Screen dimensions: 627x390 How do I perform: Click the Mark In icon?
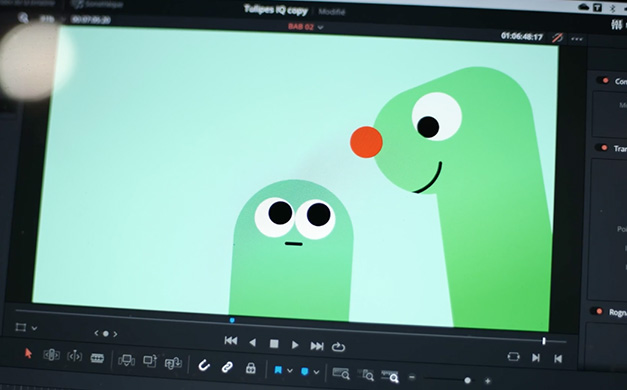tap(536, 358)
